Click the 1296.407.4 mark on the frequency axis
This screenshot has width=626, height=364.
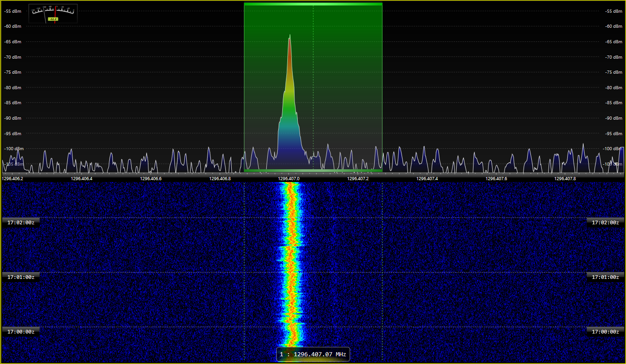(427, 179)
